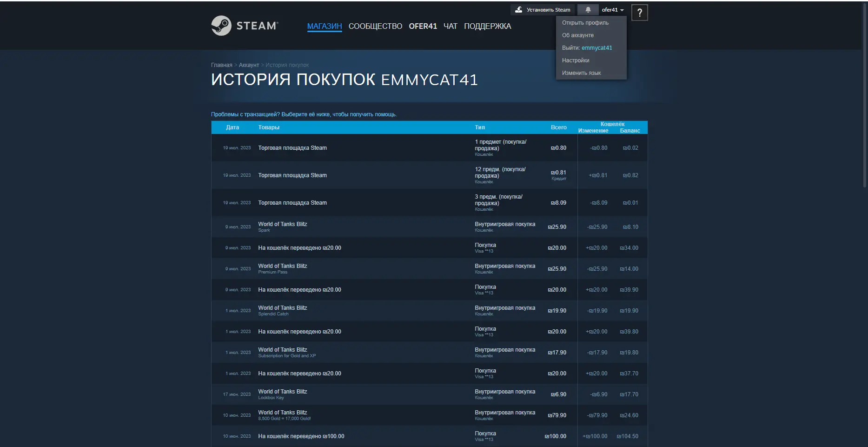Viewport: 868px width, 447px height.
Task: Choose Об аккаунте menu entry
Action: click(577, 35)
